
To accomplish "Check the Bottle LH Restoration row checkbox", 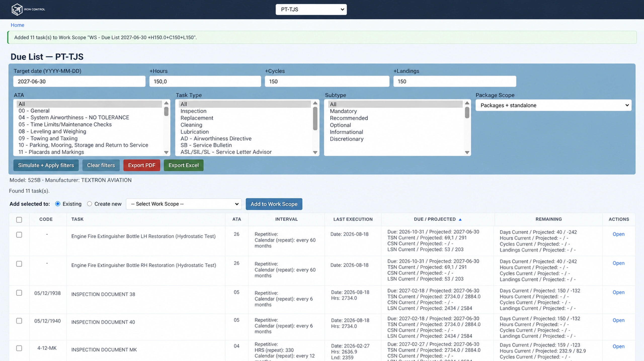I will click(19, 235).
